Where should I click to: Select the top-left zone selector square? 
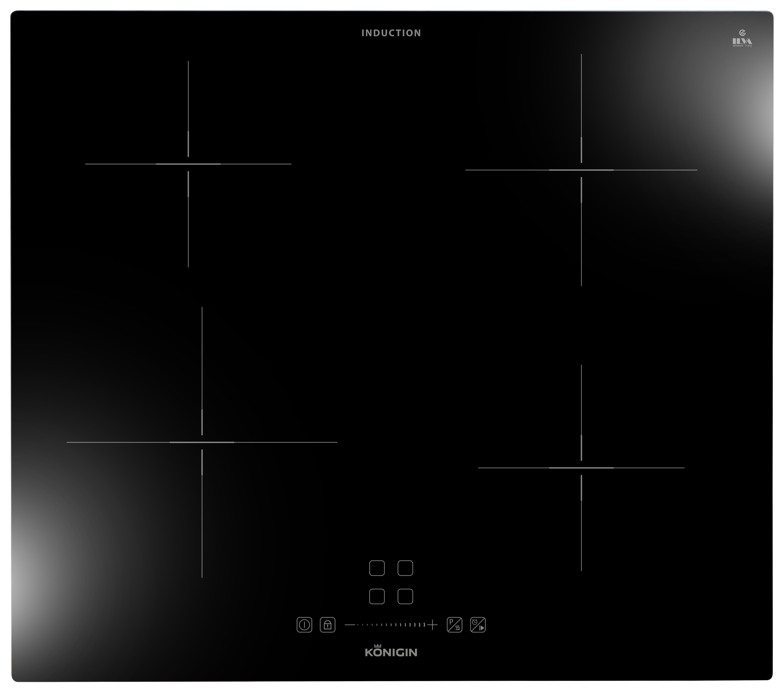pos(377,568)
